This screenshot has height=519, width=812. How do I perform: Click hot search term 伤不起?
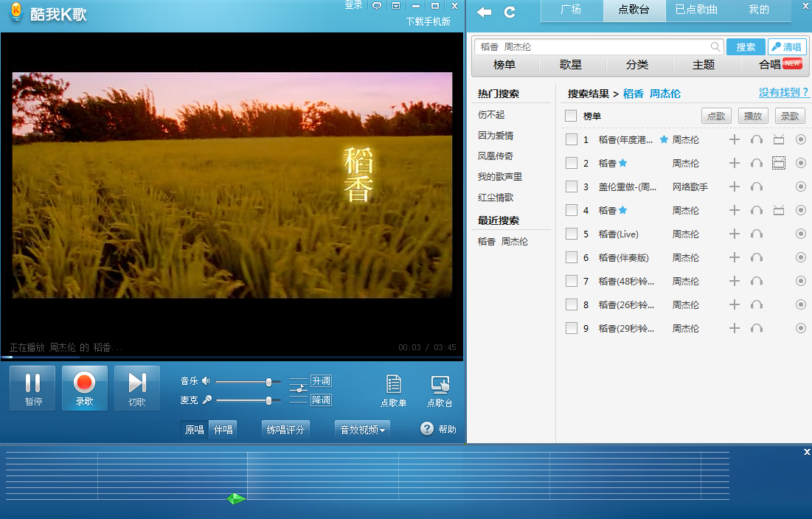coord(491,115)
